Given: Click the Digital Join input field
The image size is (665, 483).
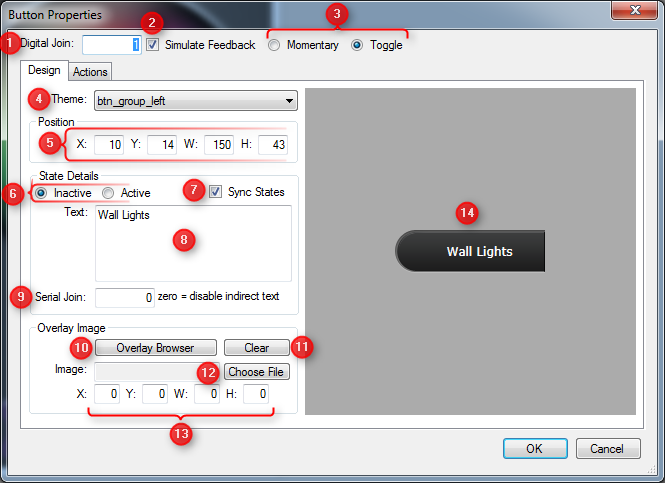Looking at the screenshot, I should (x=111, y=45).
